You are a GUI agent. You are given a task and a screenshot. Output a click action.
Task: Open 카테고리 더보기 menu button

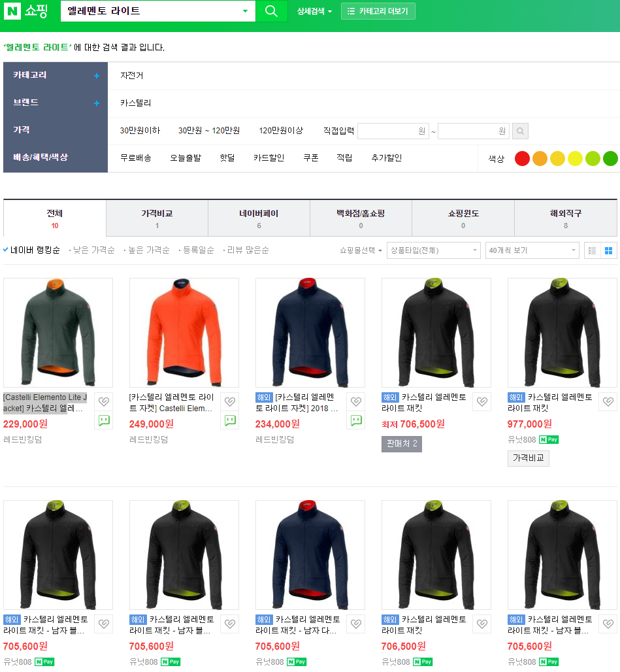[x=378, y=11]
